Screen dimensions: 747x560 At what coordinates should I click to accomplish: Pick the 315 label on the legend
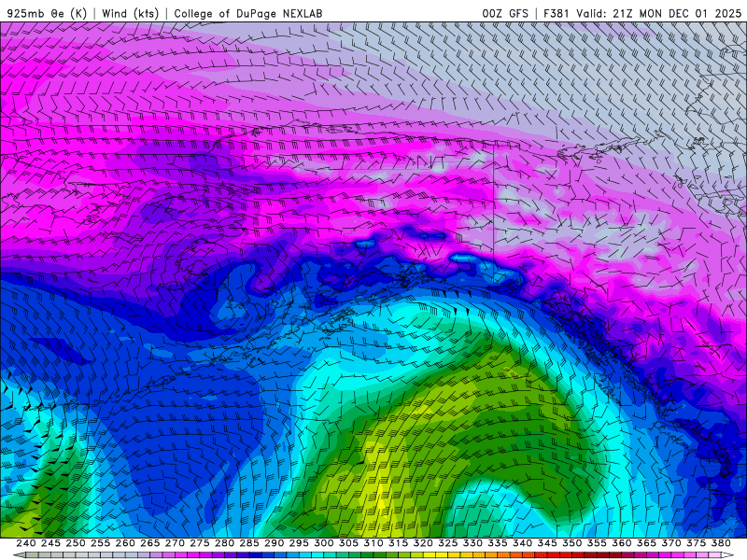click(x=399, y=543)
